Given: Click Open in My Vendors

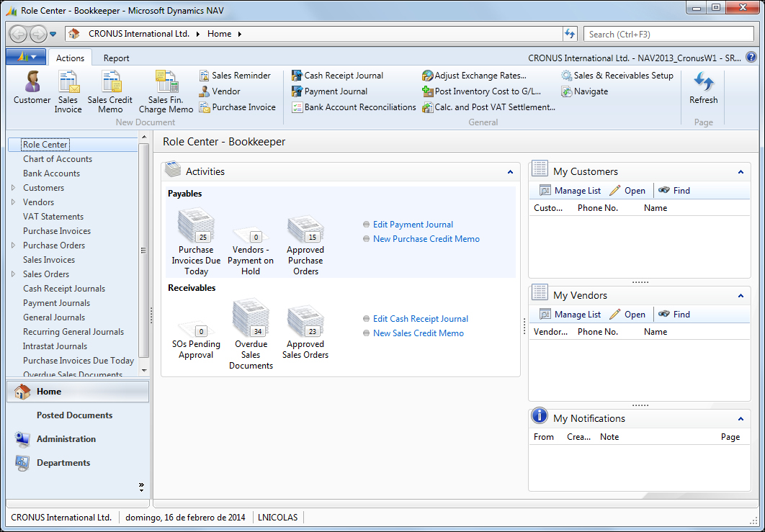Looking at the screenshot, I should click(628, 315).
